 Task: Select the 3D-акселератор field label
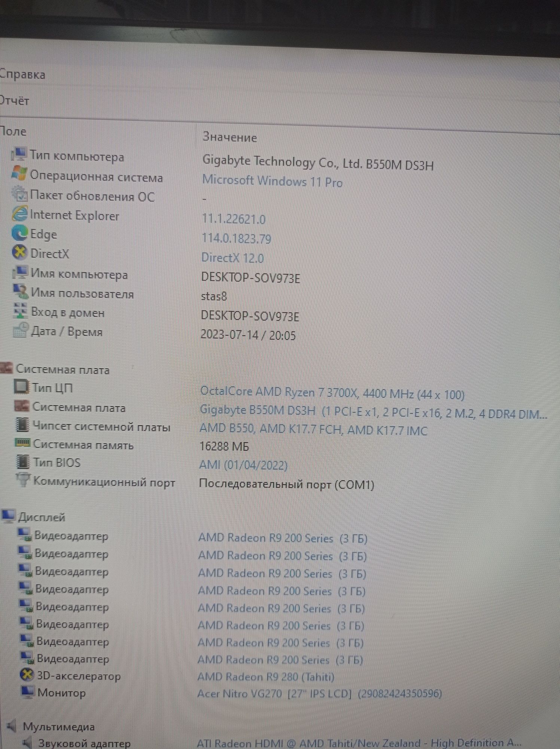[79, 676]
